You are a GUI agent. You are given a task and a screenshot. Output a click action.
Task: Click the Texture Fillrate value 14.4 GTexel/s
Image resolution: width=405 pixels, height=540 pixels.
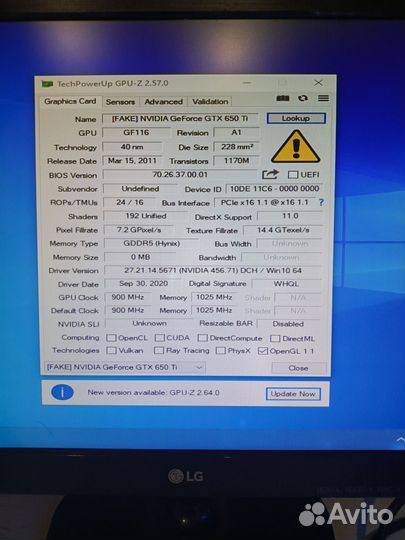tap(283, 230)
